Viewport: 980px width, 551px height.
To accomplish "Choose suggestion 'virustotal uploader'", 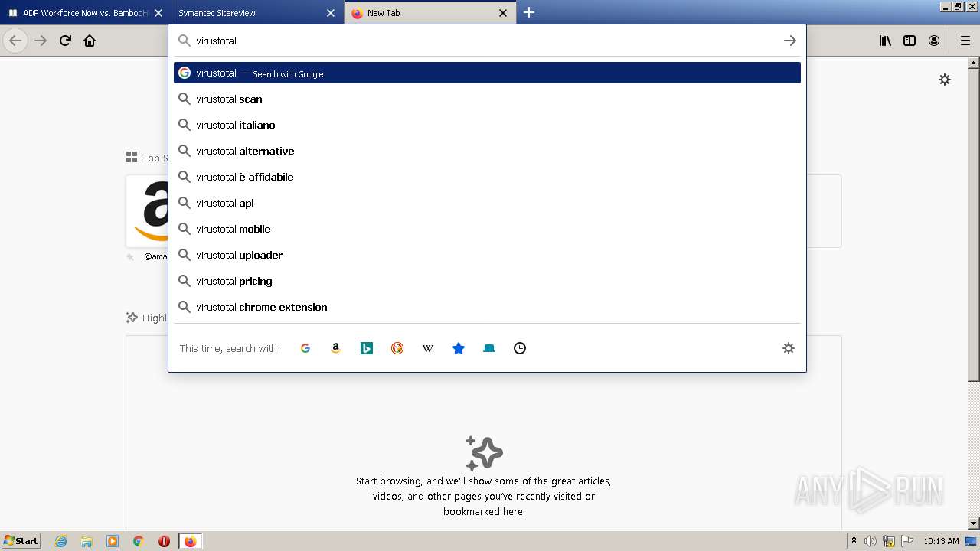I will click(487, 255).
